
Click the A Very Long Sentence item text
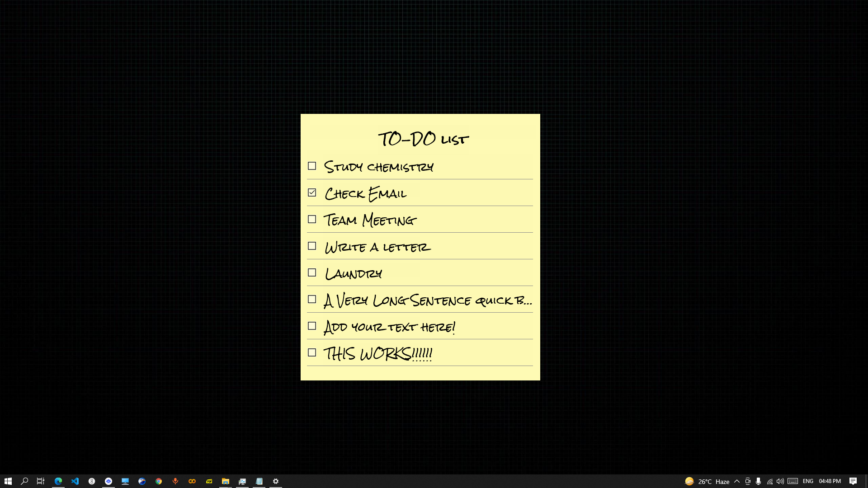[428, 300]
